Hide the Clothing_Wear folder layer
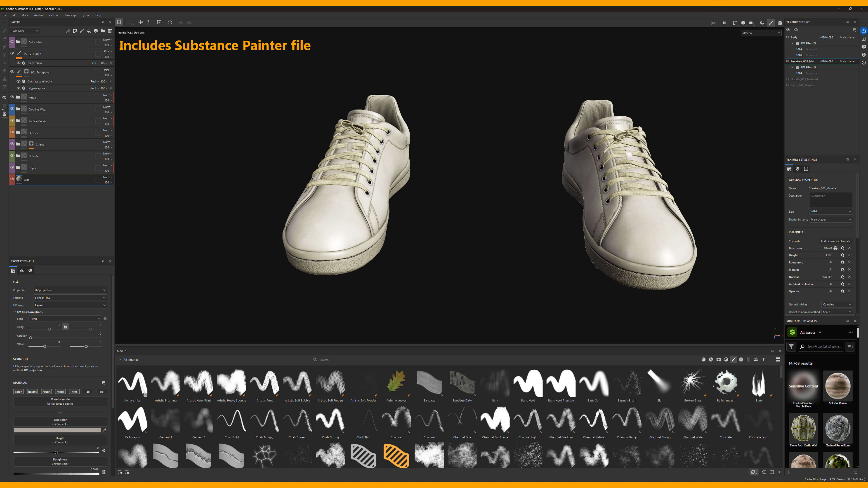 click(12, 109)
